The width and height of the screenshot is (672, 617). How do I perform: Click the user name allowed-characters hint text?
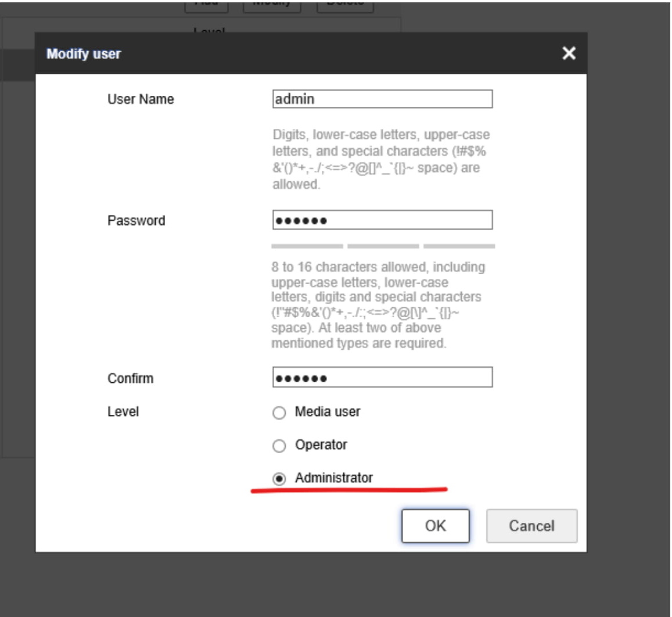381,159
